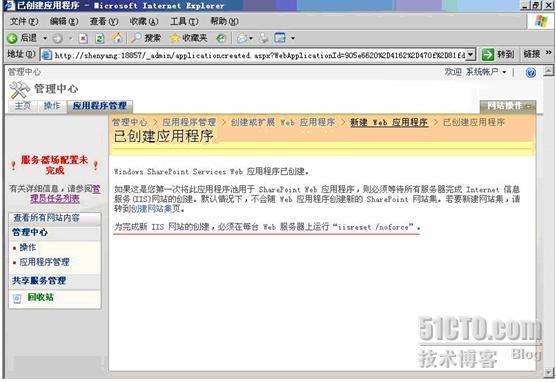Click the green Go (转到) button
Screen dimensions: 556x382
498,55
